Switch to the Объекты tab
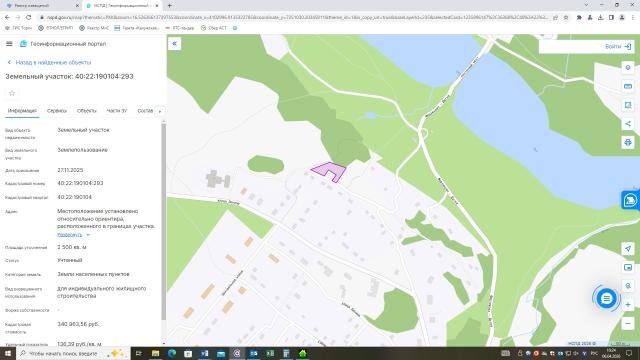The height and width of the screenshot is (360, 640). (87, 111)
